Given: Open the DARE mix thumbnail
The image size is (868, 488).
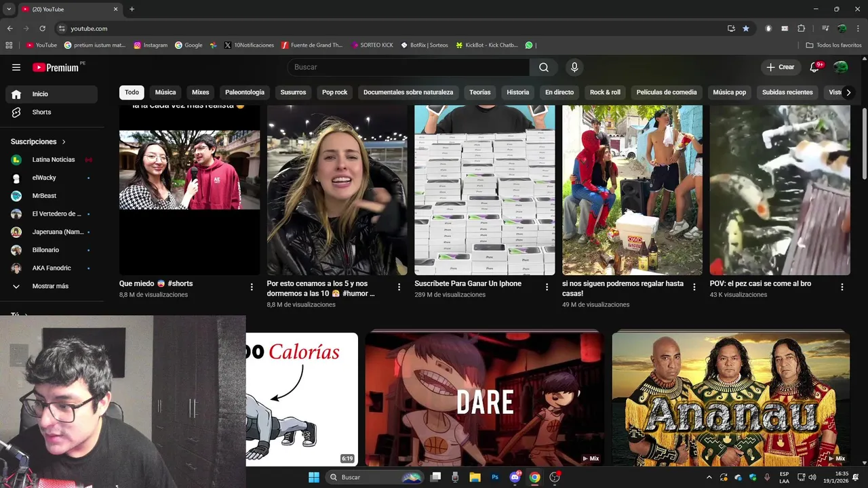Looking at the screenshot, I should 485,399.
